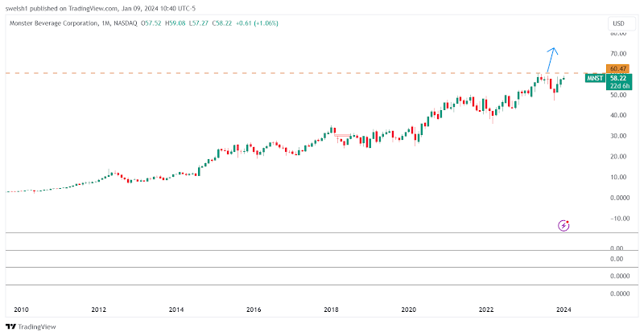The image size is (644, 336).
Task: Click the TradingView logo
Action: coord(31,327)
